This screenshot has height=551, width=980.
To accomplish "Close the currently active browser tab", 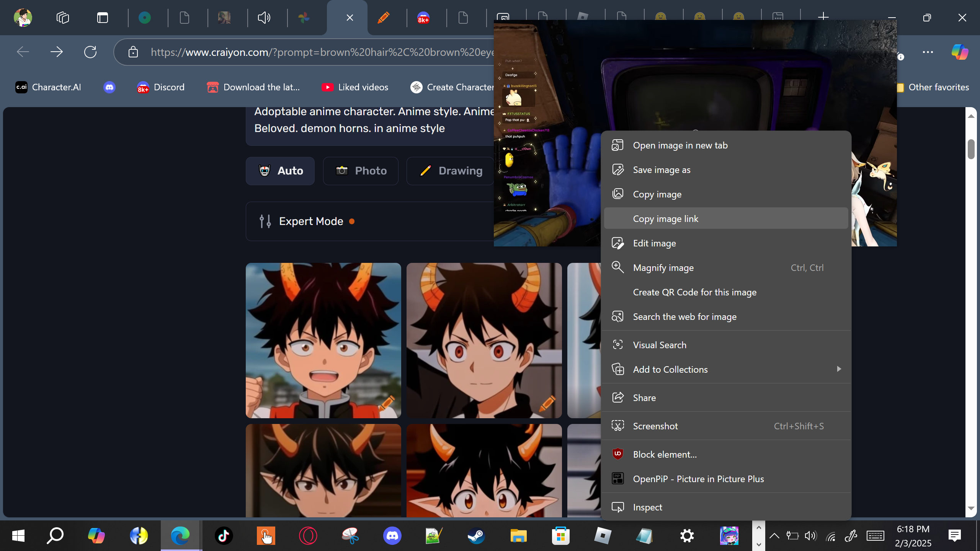I will pos(350,18).
